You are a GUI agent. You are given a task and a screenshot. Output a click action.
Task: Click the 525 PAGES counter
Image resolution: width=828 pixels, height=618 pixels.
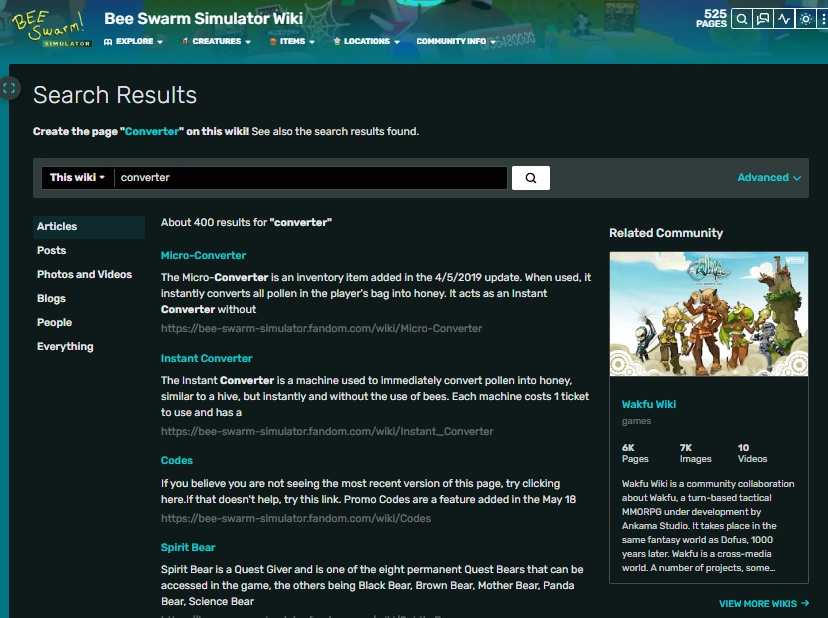coord(712,18)
